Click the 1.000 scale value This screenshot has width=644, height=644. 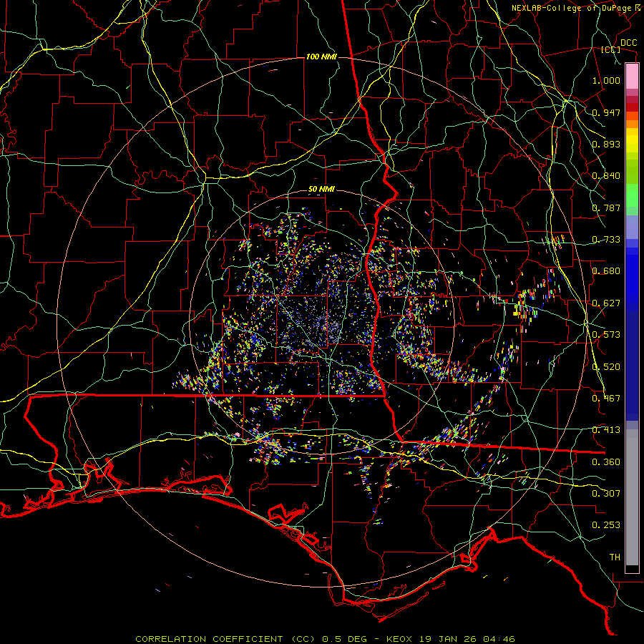(x=606, y=80)
